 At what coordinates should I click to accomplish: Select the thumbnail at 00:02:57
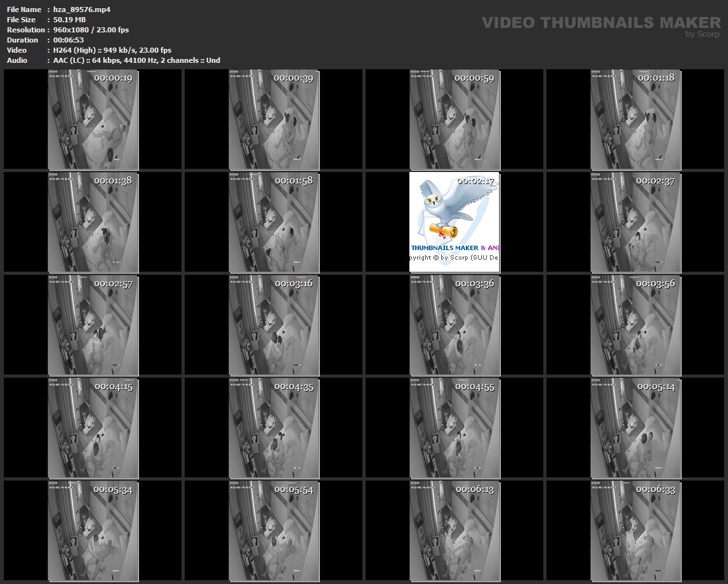(93, 326)
